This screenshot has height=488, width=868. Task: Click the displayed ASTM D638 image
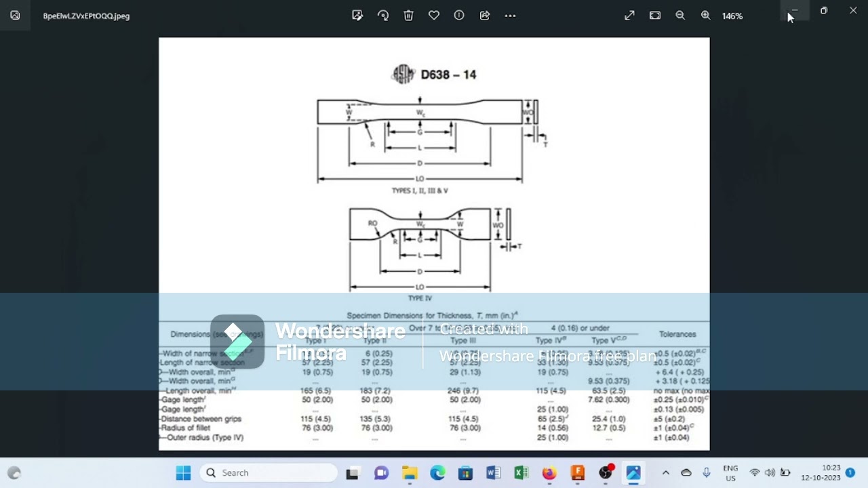(434, 243)
